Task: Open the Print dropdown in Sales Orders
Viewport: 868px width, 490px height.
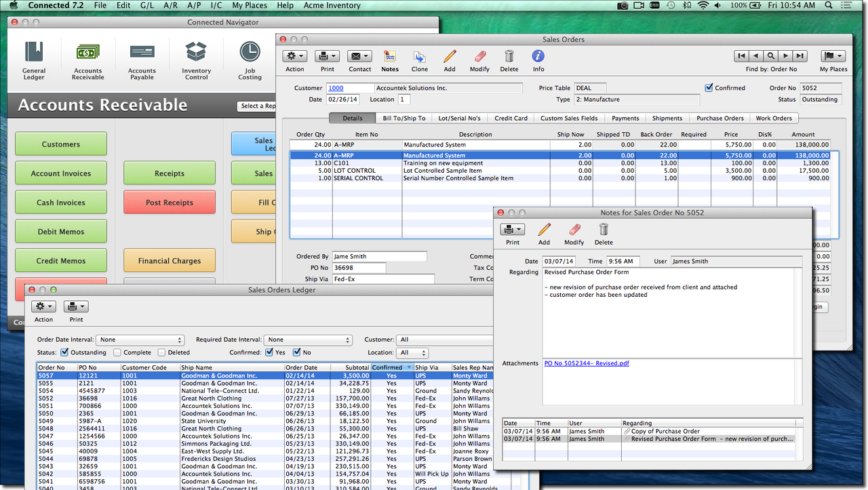Action: (x=327, y=56)
